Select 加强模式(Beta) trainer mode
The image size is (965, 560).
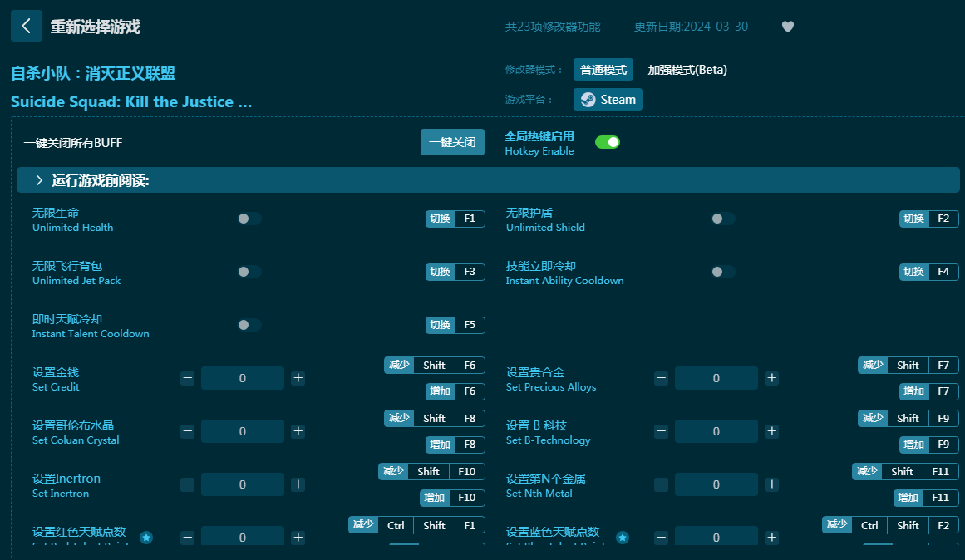[687, 70]
